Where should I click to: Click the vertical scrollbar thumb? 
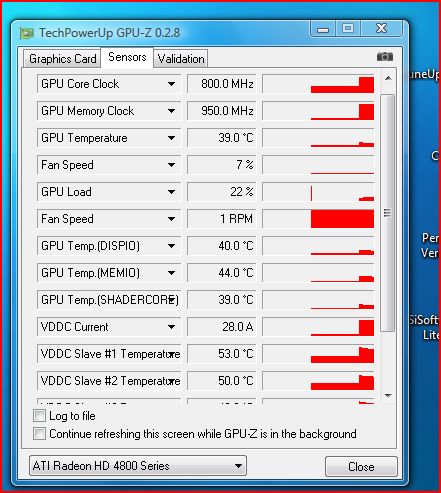pos(388,213)
